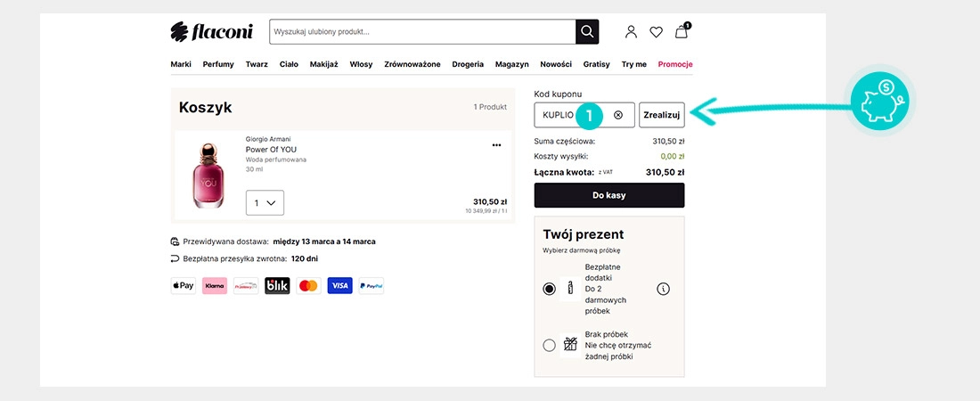This screenshot has height=401, width=980.
Task: Open the Promocje menu
Action: pos(675,64)
